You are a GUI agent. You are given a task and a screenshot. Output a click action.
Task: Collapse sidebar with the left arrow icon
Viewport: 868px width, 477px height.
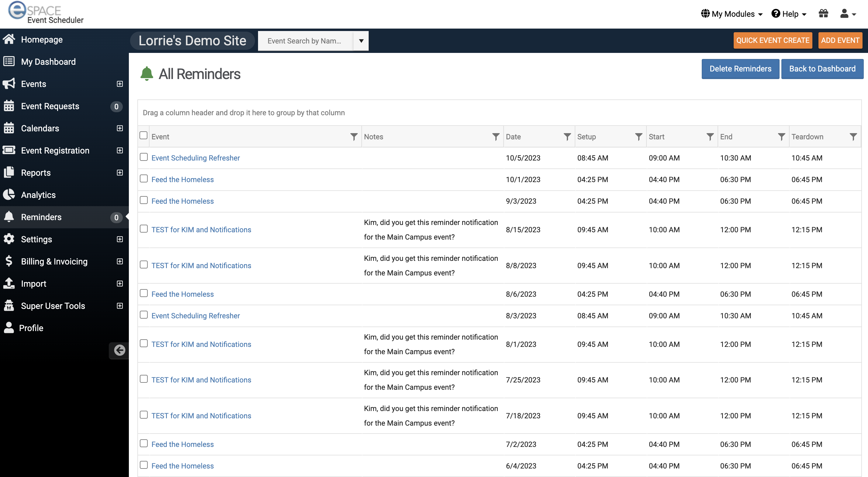point(119,350)
